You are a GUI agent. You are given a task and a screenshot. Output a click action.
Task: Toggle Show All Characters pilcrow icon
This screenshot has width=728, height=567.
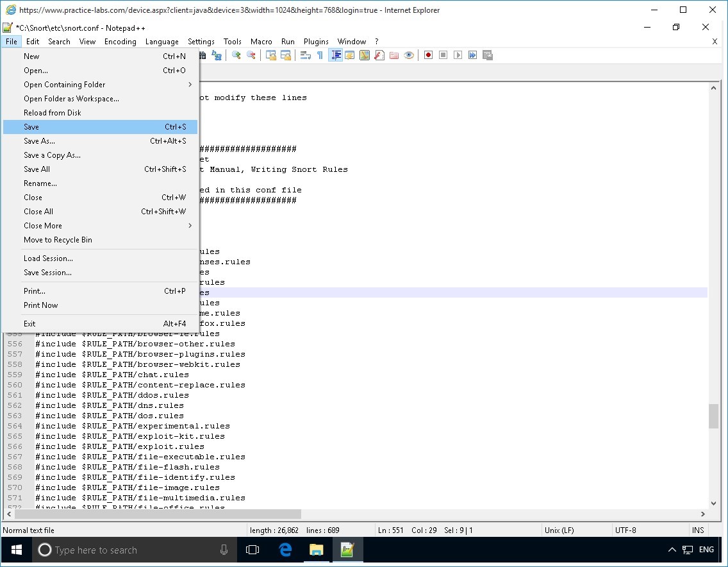[x=320, y=56]
